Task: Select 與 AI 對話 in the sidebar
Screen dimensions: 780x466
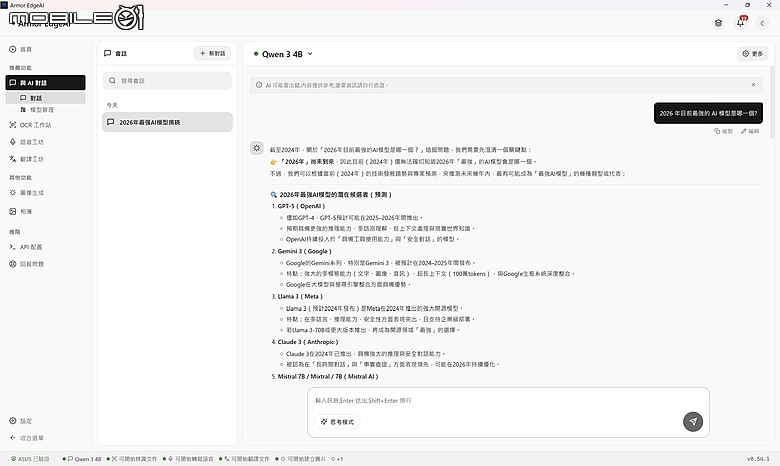Action: [x=45, y=83]
